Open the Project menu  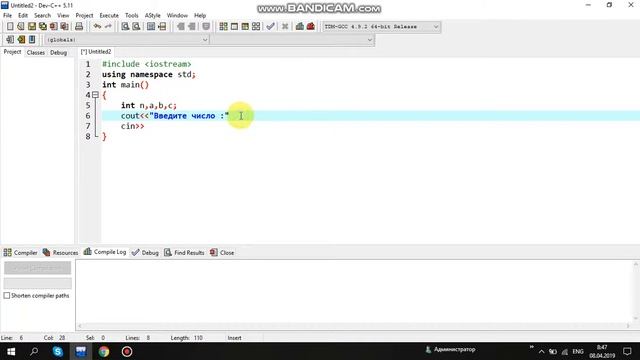pos(84,16)
